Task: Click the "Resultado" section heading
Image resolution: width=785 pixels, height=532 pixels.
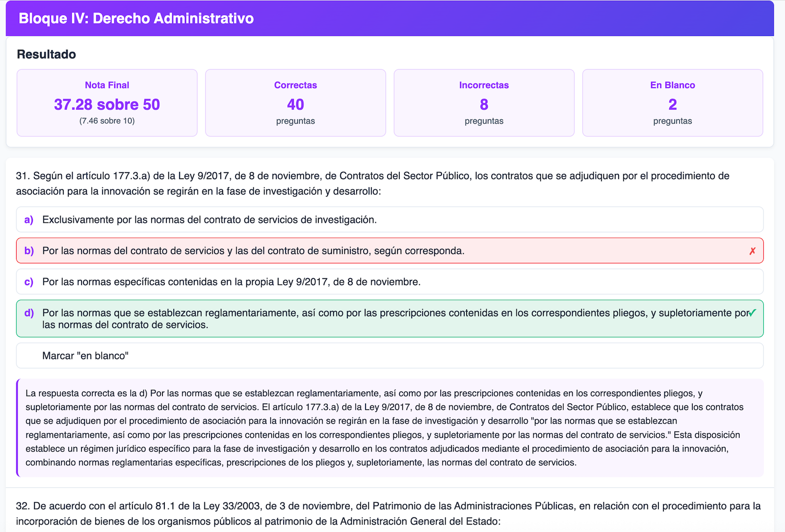Action: (46, 54)
